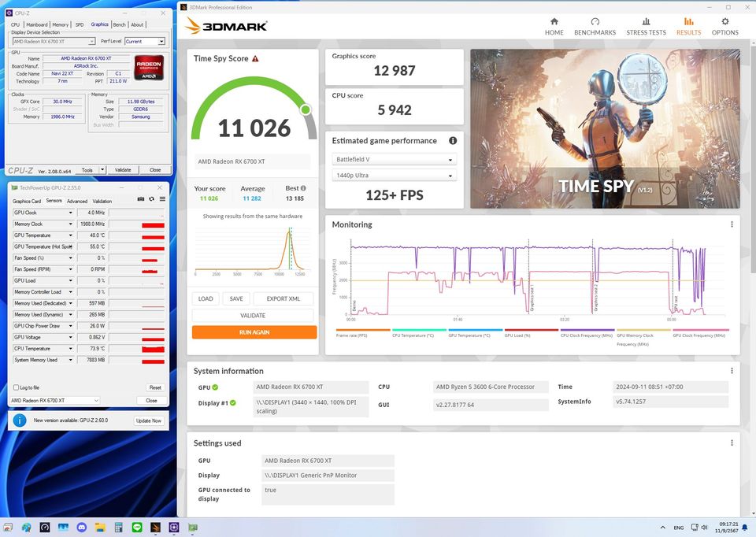Switch to GPU-Z Advanced tab

tap(77, 201)
